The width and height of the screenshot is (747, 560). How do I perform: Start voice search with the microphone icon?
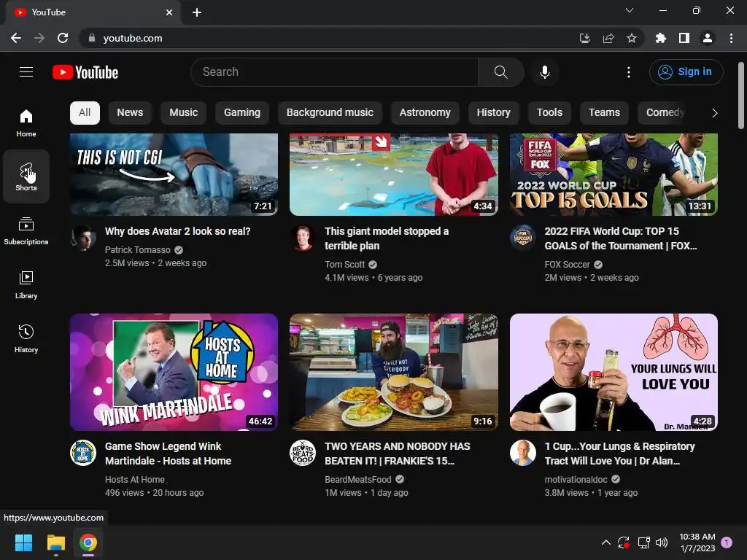click(544, 72)
